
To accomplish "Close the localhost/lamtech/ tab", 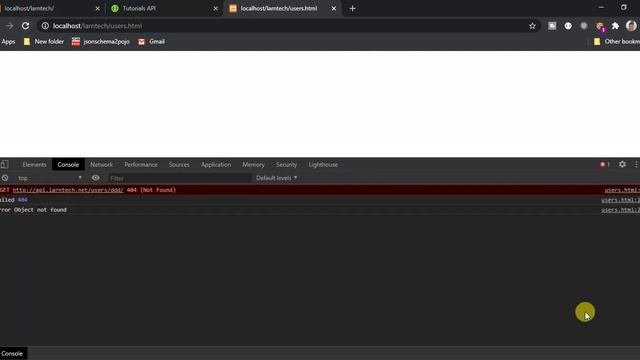I will pos(98,8).
